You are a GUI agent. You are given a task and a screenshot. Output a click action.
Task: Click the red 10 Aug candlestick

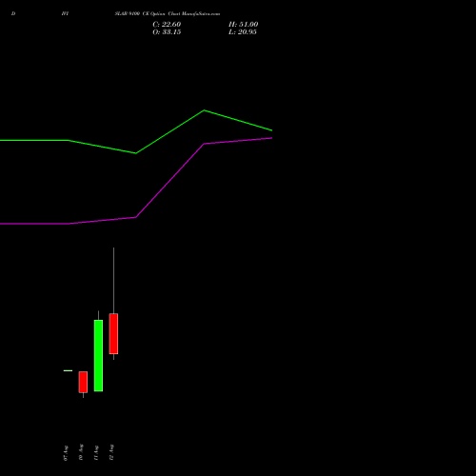click(x=83, y=382)
